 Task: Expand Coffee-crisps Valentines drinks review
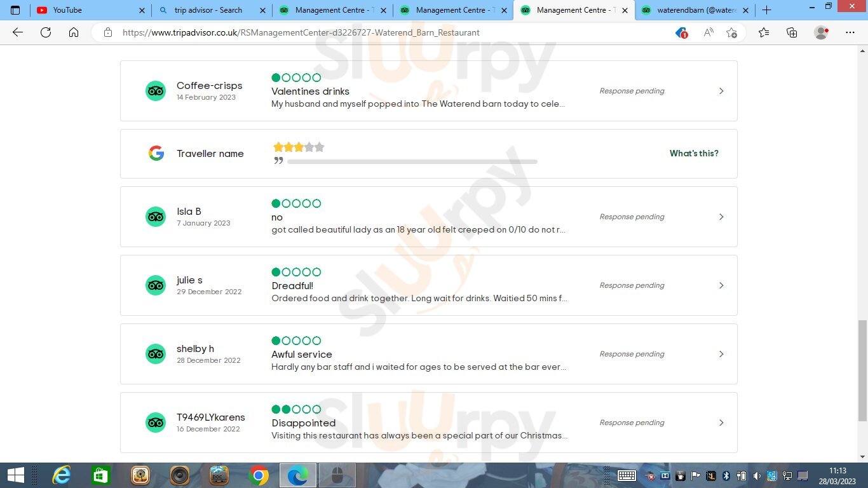pos(721,91)
